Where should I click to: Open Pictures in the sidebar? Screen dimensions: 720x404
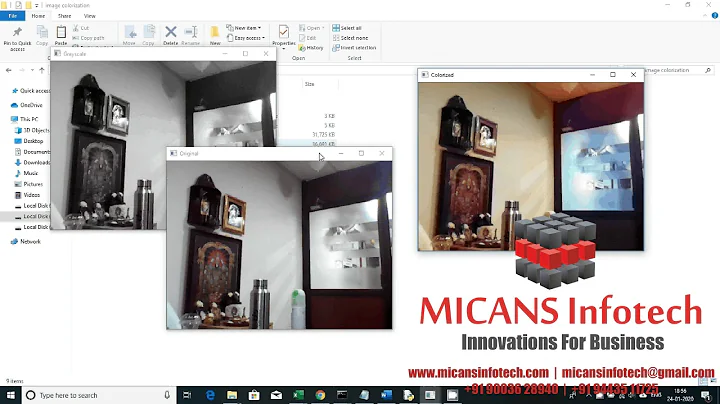point(28,184)
